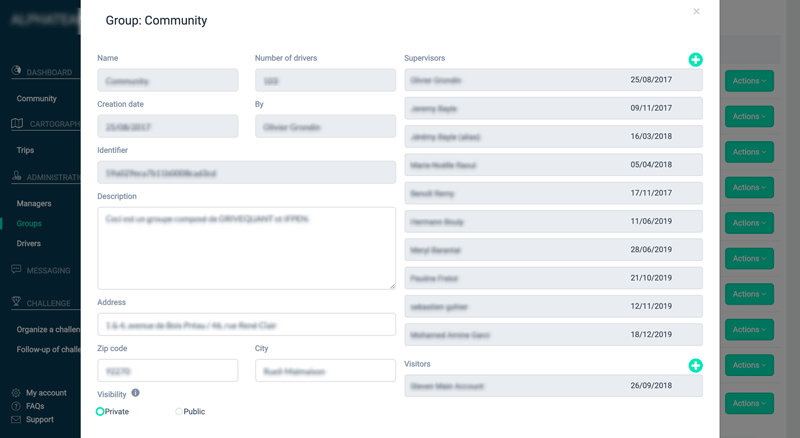Image resolution: width=800 pixels, height=438 pixels.
Task: Expand the topmost Actions dropdown
Action: 749,81
